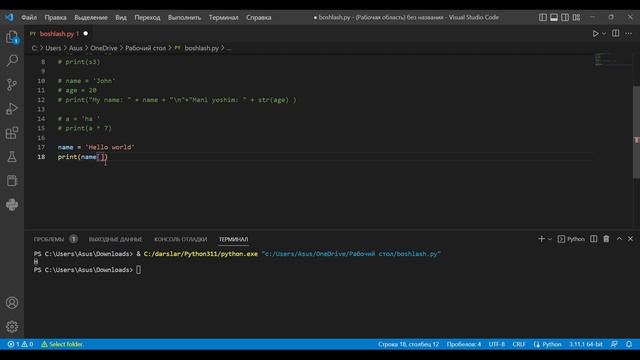Change end of line sequence CRLF
Viewport: 640px width, 360px height.
pos(519,344)
